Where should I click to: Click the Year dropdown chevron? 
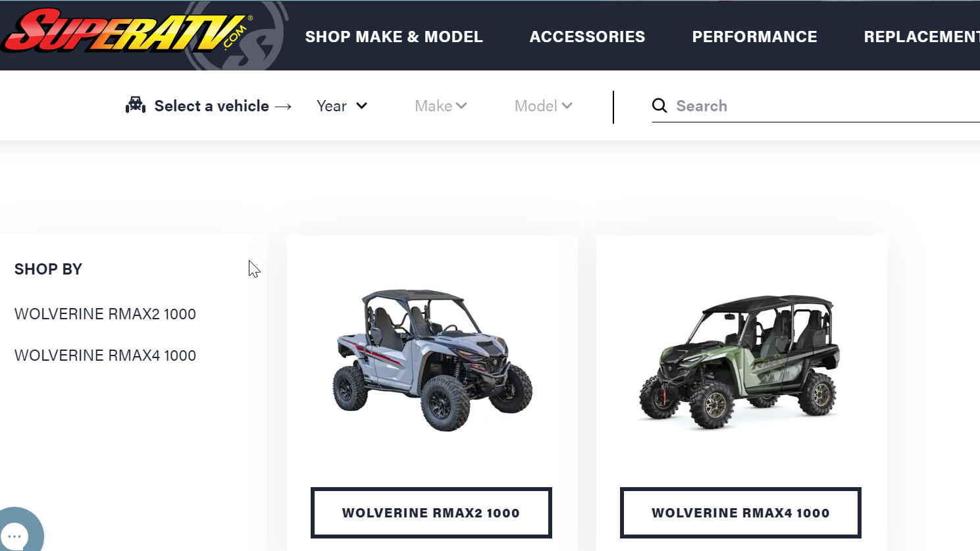pos(361,105)
